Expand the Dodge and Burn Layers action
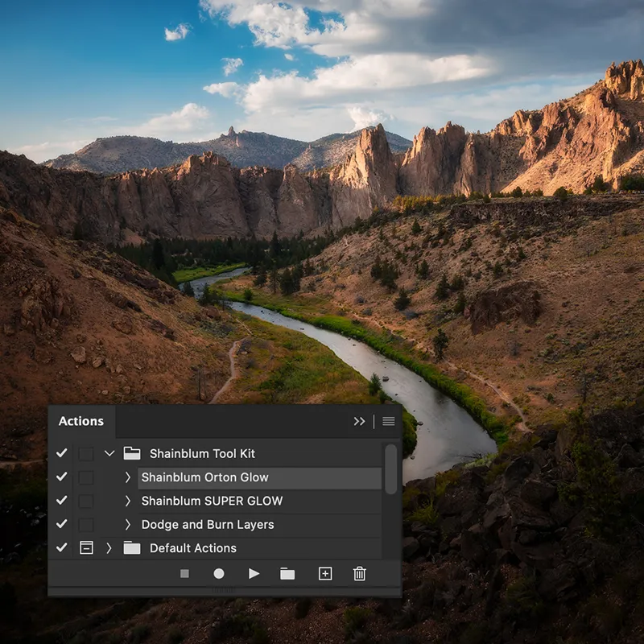 tap(128, 525)
